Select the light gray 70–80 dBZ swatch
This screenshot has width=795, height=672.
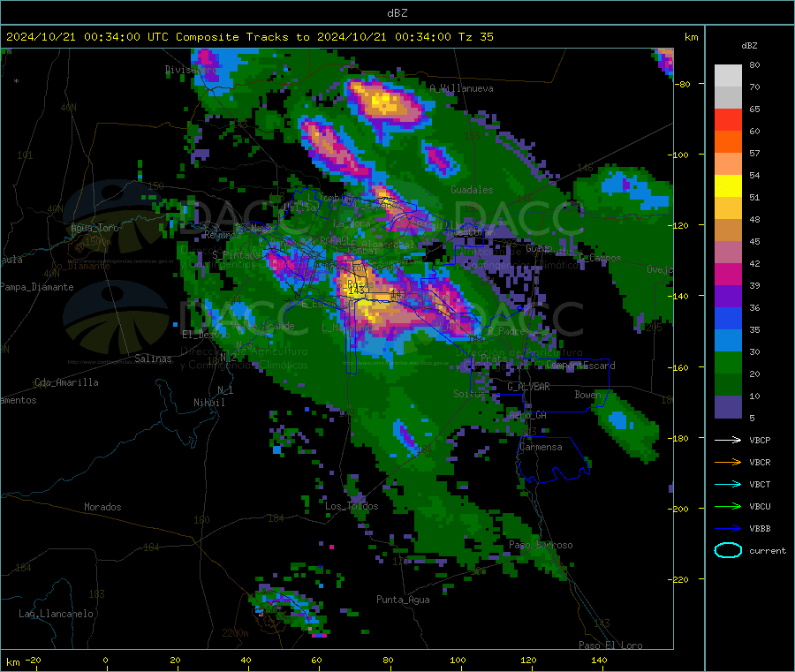(728, 76)
